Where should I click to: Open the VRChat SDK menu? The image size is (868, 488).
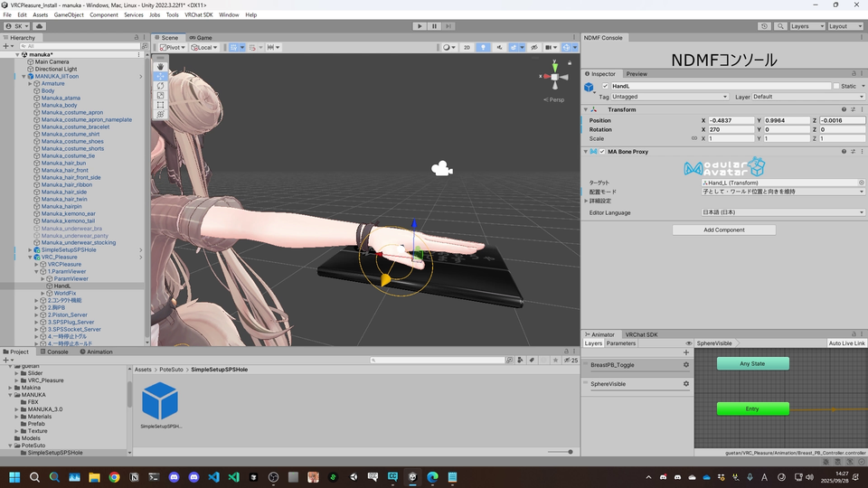[x=198, y=15]
